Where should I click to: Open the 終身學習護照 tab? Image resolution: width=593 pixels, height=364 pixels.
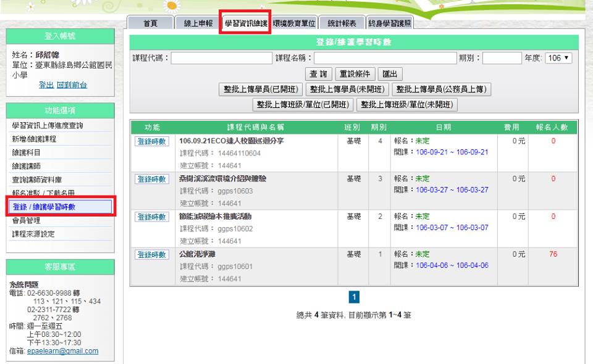point(390,23)
